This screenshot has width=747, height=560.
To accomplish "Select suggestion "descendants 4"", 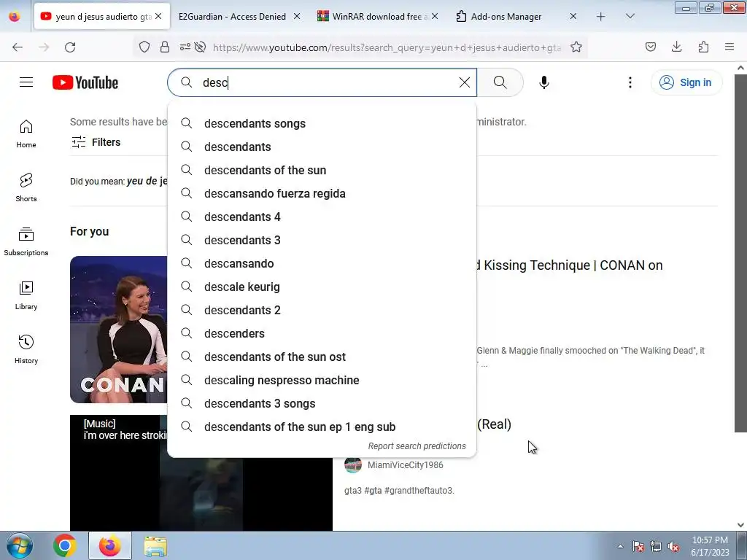I will (322, 217).
